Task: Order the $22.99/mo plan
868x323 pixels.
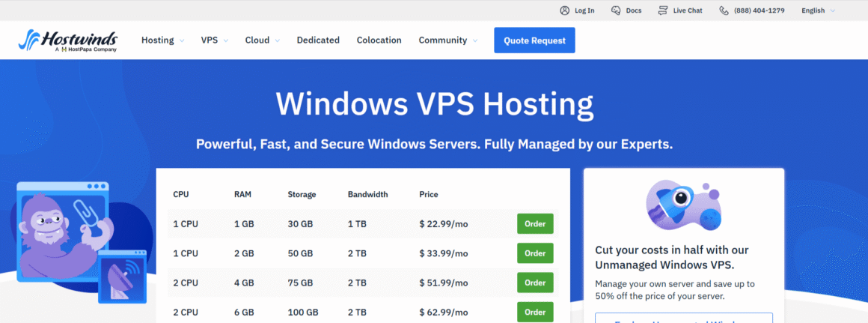Action: [x=535, y=224]
